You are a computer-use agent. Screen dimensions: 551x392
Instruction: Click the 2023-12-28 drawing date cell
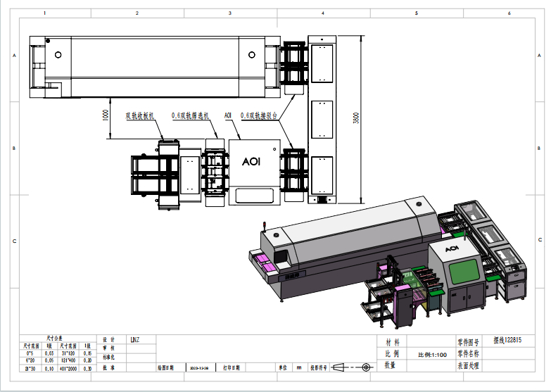pos(199,367)
